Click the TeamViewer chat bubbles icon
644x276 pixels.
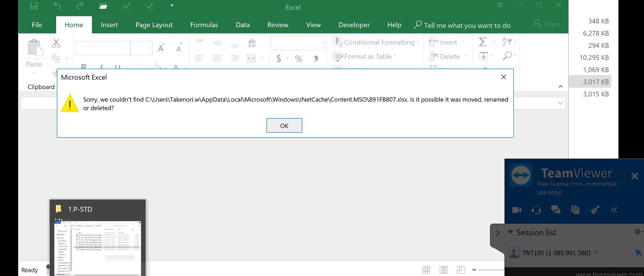[x=556, y=210]
